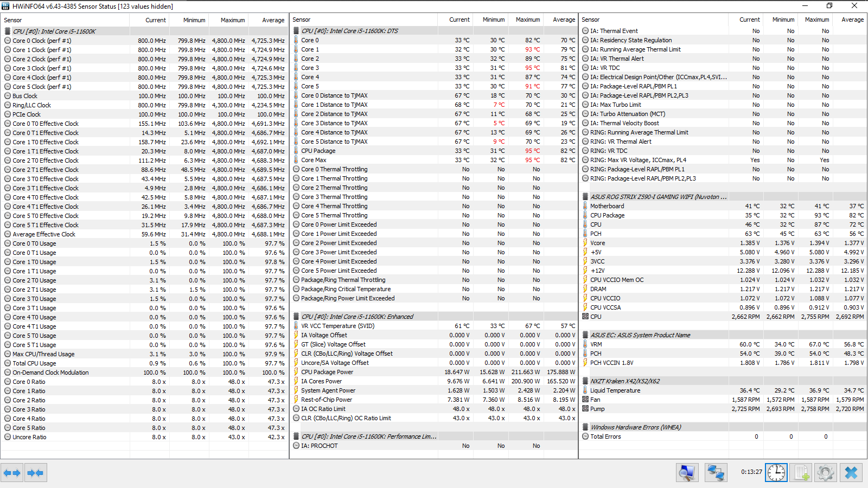The width and height of the screenshot is (868, 488).
Task: Click the circle icon next to IA: PROCHOT
Action: 296,446
